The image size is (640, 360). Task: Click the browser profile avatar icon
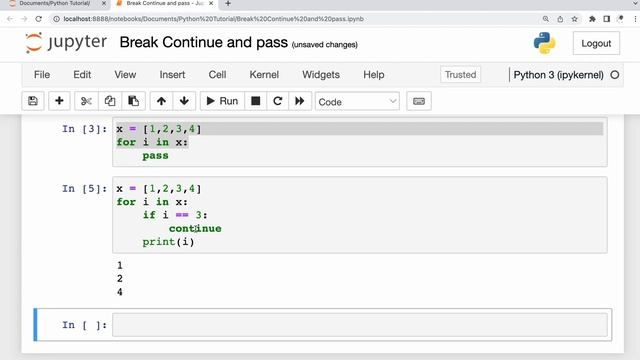621,19
